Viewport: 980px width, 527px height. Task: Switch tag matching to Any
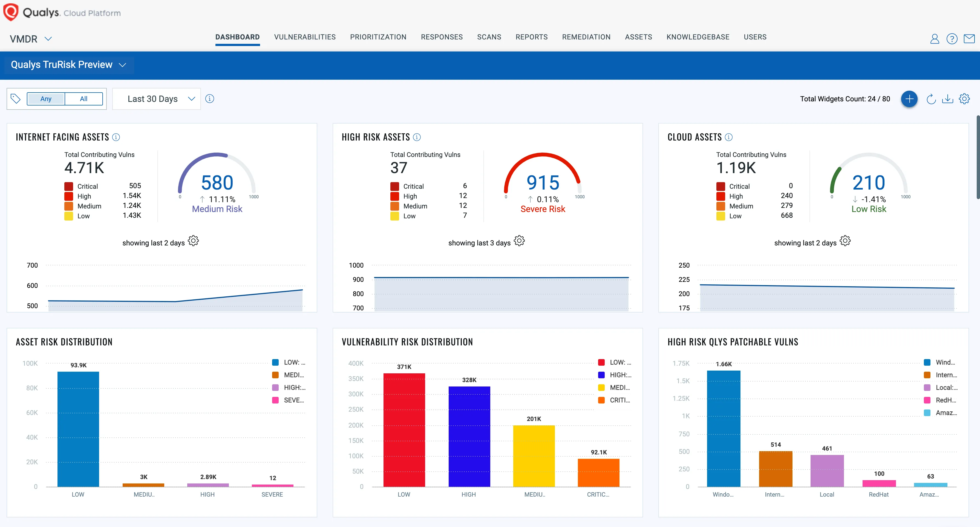click(x=46, y=99)
